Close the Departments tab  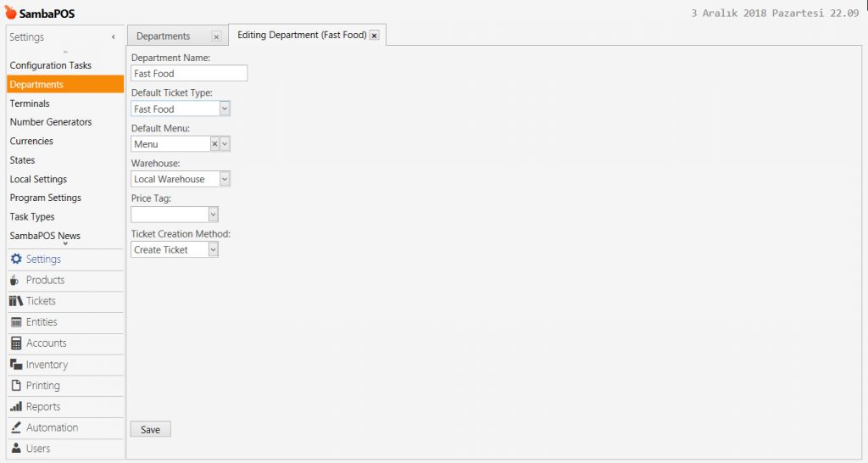tap(216, 36)
